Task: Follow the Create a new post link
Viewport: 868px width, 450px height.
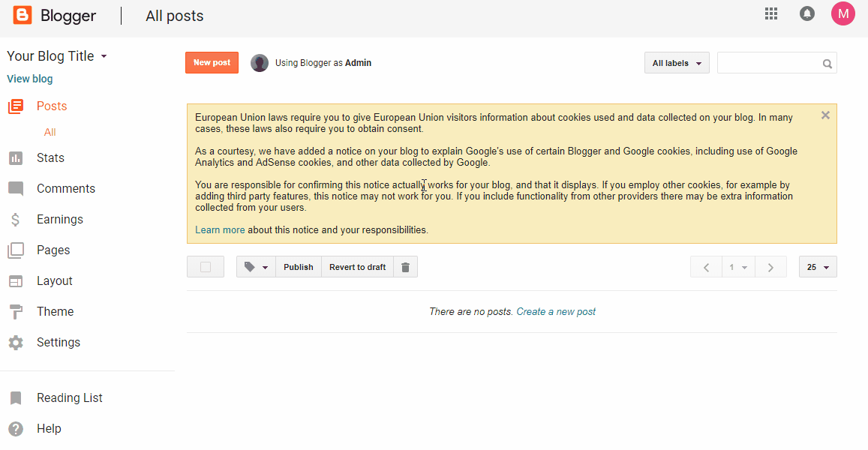Action: (556, 312)
